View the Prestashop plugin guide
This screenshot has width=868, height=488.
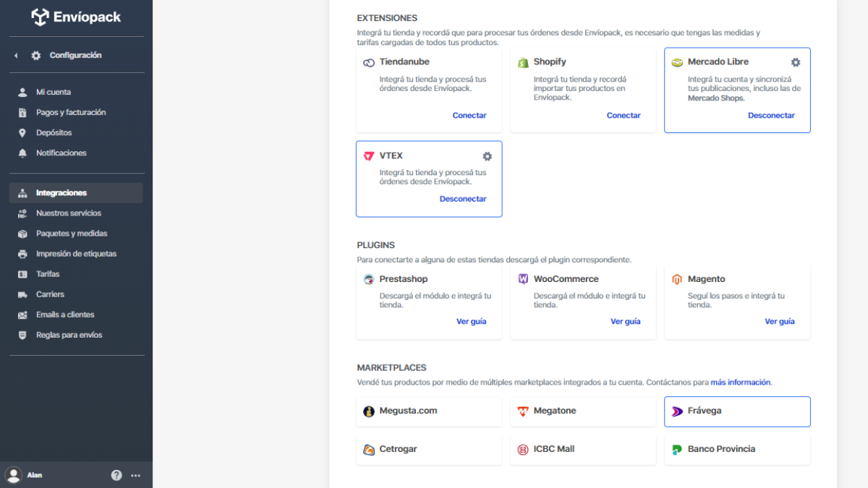point(472,322)
